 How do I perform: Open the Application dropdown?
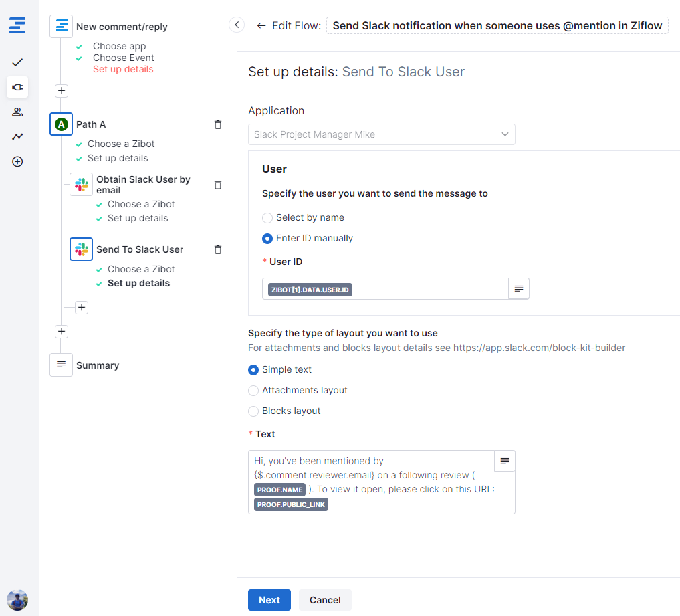point(381,134)
